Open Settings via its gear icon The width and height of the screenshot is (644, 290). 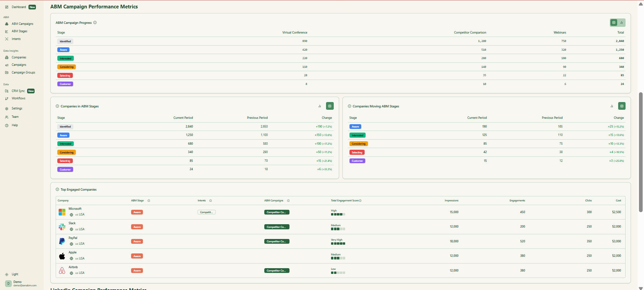[7, 109]
